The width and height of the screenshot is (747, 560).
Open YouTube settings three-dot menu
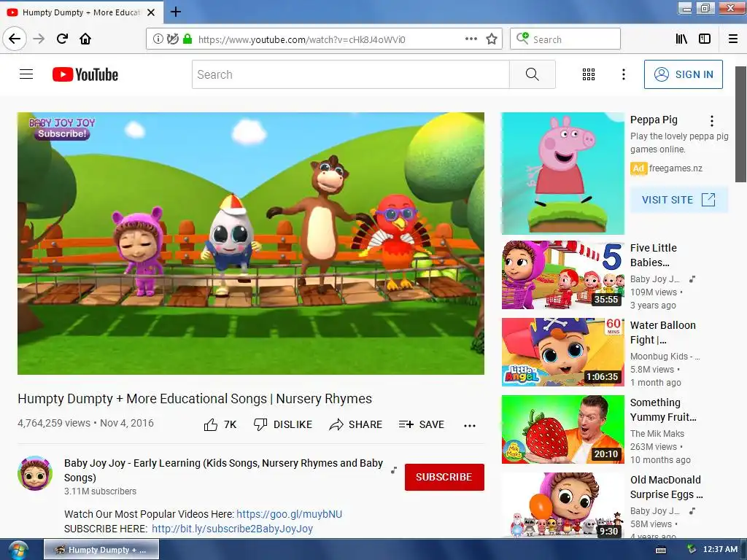(x=623, y=74)
